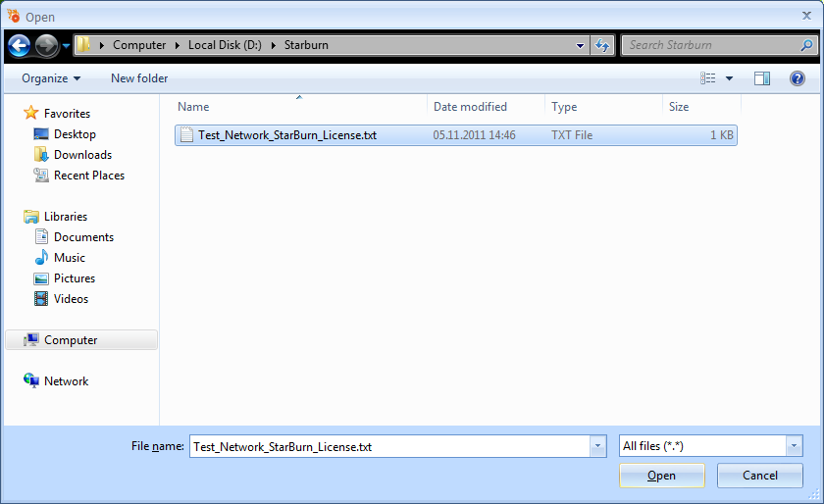Open File name history dropdown
The image size is (824, 504).
pyautogui.click(x=597, y=446)
